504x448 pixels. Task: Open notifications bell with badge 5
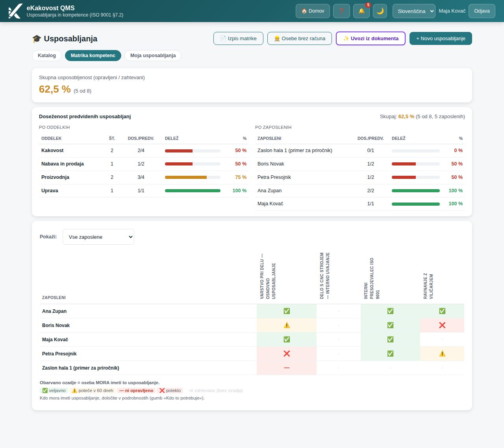[x=361, y=11]
